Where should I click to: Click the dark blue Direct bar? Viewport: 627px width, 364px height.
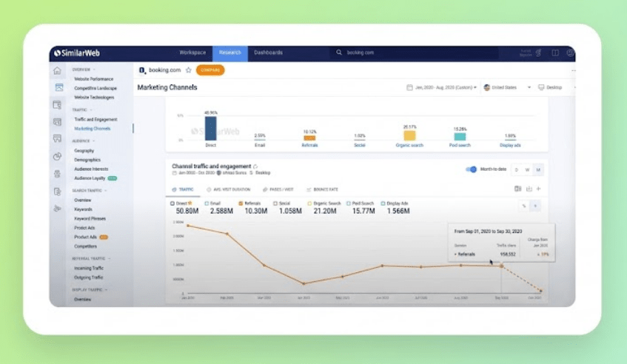point(211,128)
